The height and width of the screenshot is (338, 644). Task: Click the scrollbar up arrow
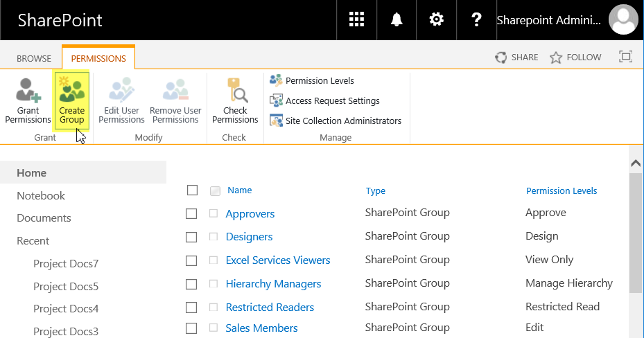pyautogui.click(x=636, y=163)
